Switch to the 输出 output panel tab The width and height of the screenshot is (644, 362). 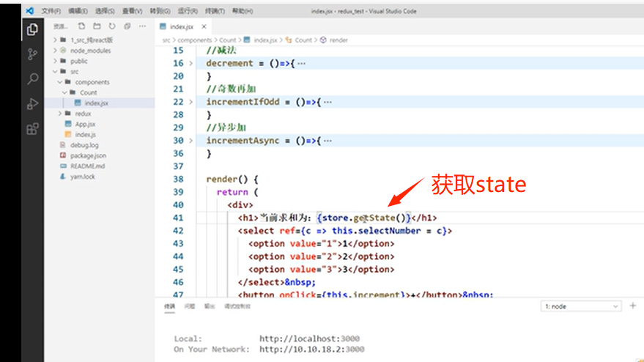tap(210, 306)
